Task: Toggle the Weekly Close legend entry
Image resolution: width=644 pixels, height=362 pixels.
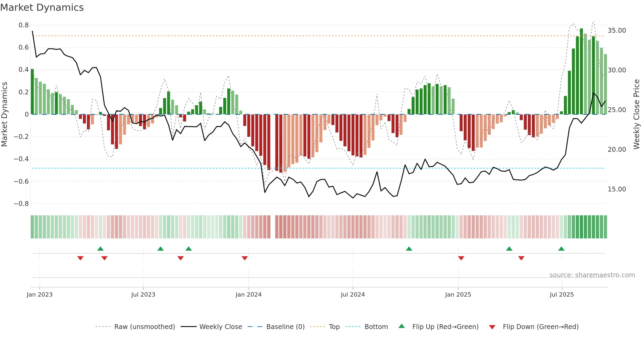Action: (211, 327)
